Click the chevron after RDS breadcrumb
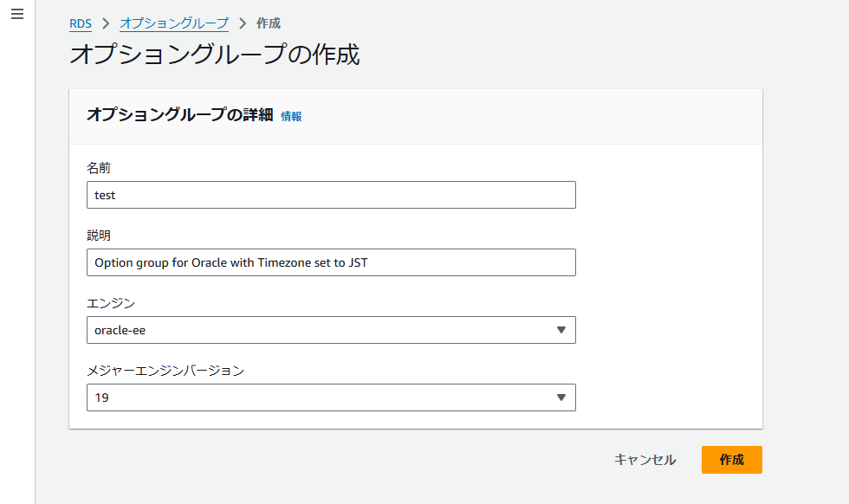Viewport: 849px width, 504px height. (106, 23)
